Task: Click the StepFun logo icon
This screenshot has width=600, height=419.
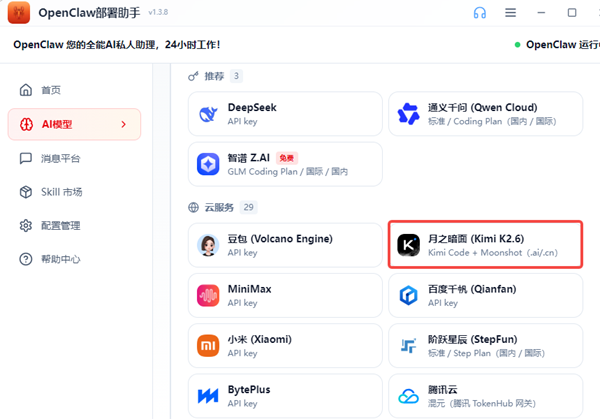Action: pos(408,346)
